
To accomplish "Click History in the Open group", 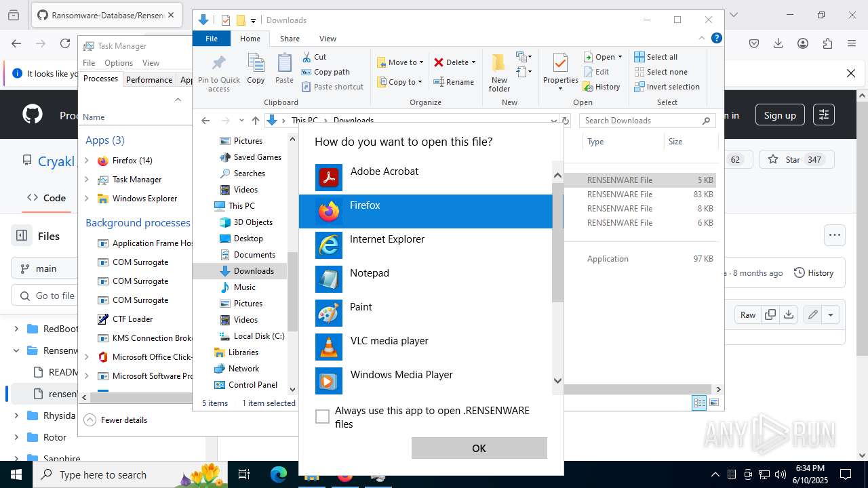I will click(x=601, y=87).
